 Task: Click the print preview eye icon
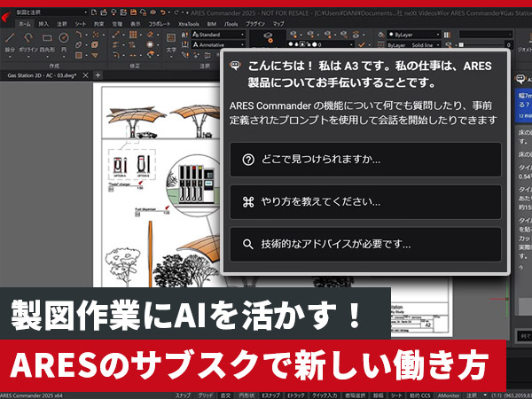[x=153, y=12]
